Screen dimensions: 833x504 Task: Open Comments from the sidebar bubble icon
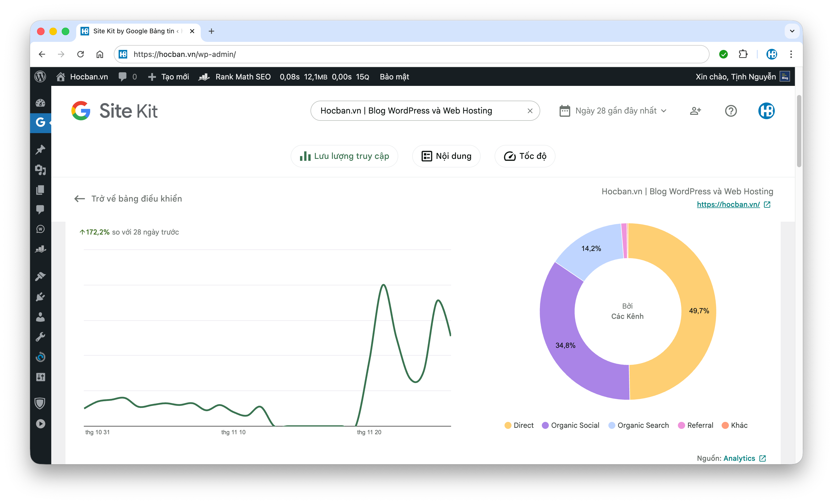[40, 210]
